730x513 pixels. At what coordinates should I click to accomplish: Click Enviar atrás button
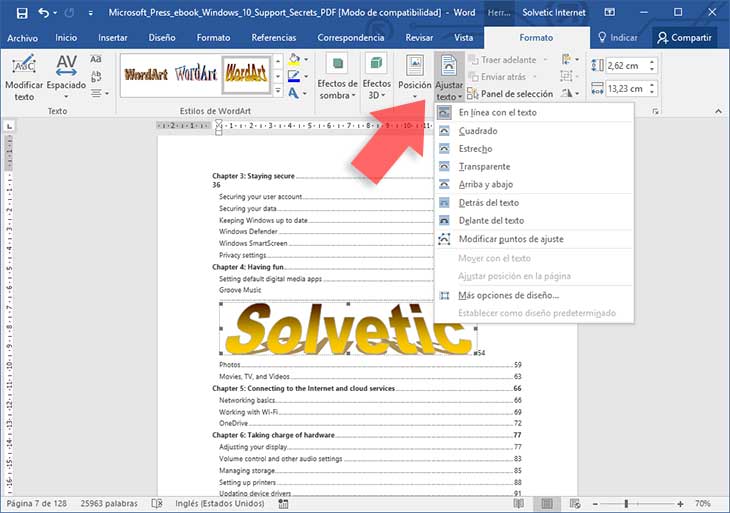coord(502,77)
